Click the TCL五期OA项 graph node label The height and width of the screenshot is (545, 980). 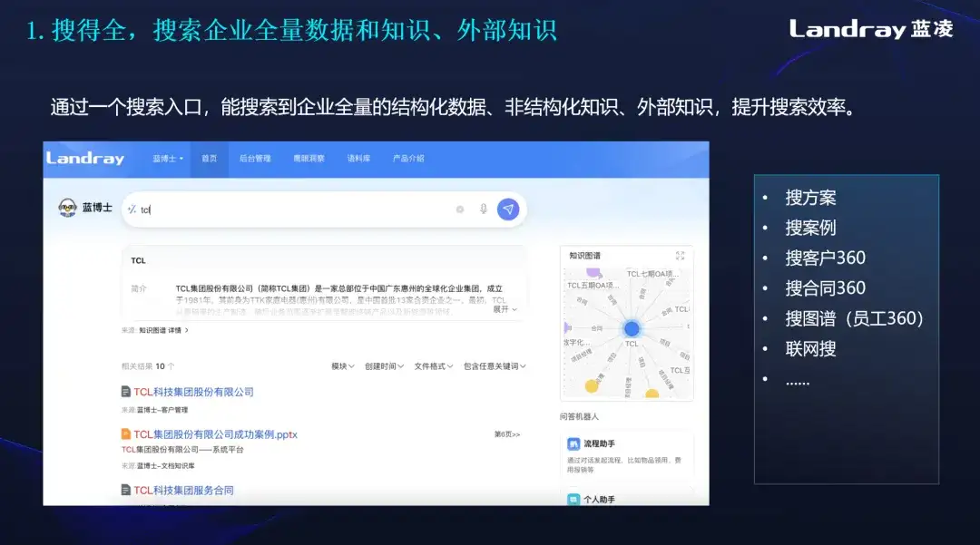pyautogui.click(x=593, y=286)
